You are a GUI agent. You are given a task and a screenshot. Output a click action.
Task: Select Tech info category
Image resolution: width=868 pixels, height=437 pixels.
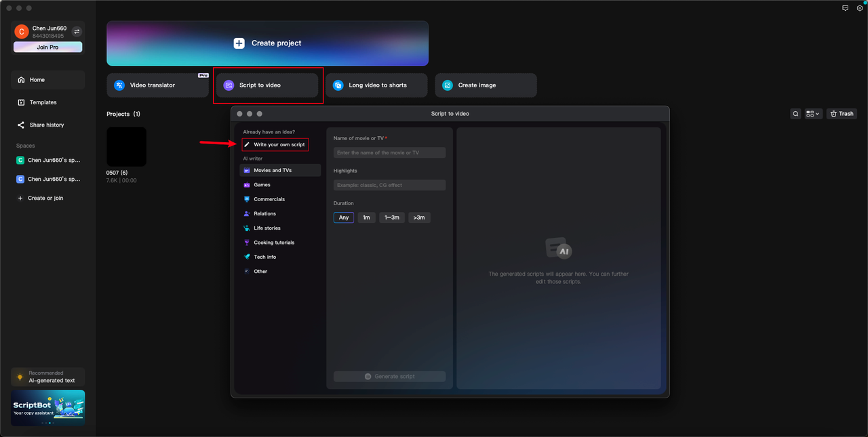(x=280, y=257)
